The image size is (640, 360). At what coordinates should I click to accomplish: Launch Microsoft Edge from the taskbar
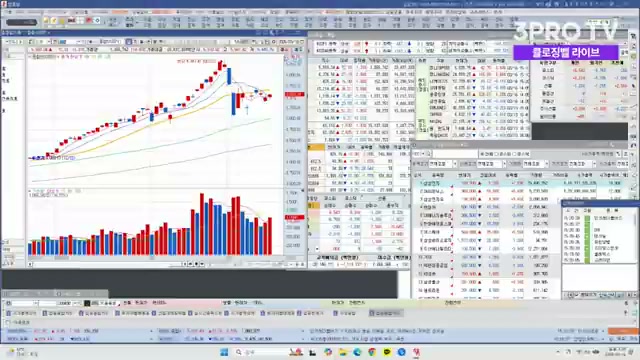tap(357, 352)
